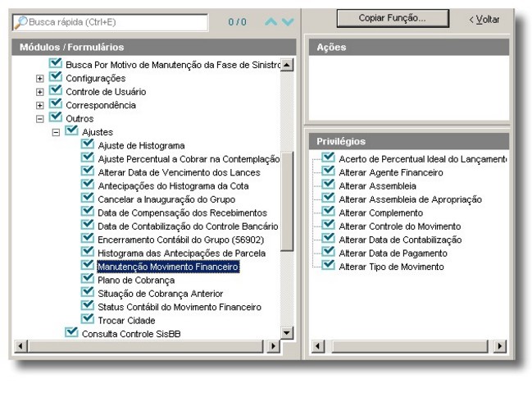The width and height of the screenshot is (532, 402).
Task: Uncheck Encerramento Contábil do Grupo checkbox
Action: 88,239
